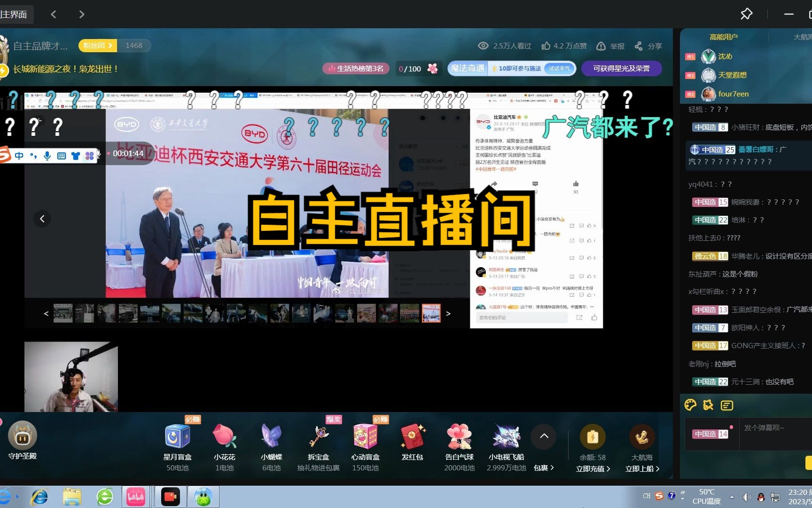Open the 0/100 flower progress indicator
812x508 pixels.
(x=418, y=69)
